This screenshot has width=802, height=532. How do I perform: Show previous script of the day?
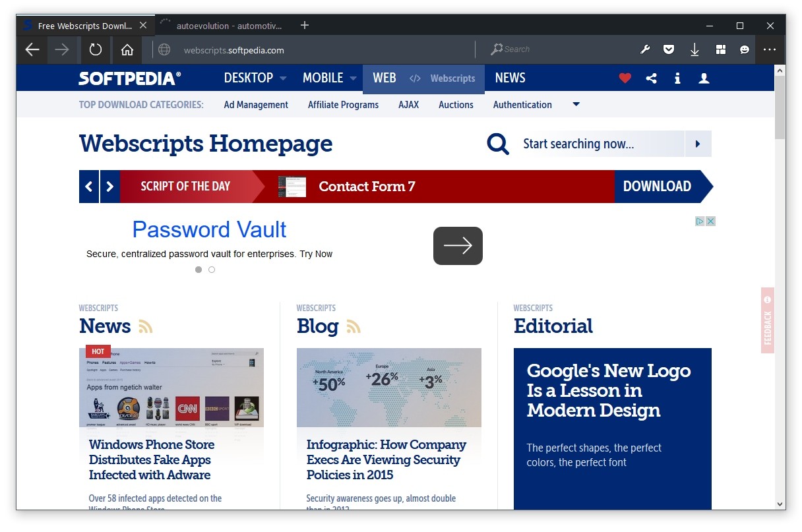89,187
